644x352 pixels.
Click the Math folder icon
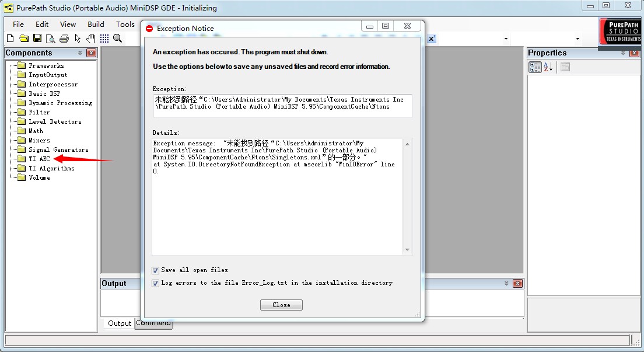22,131
